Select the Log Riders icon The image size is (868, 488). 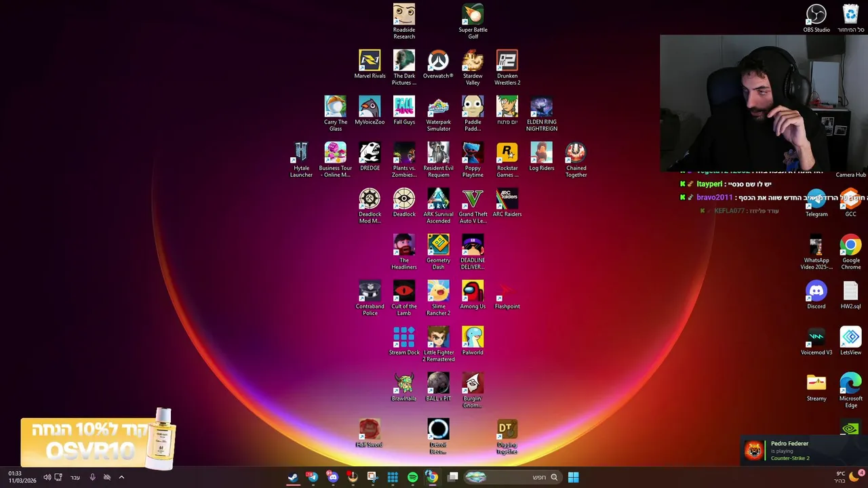pos(542,157)
